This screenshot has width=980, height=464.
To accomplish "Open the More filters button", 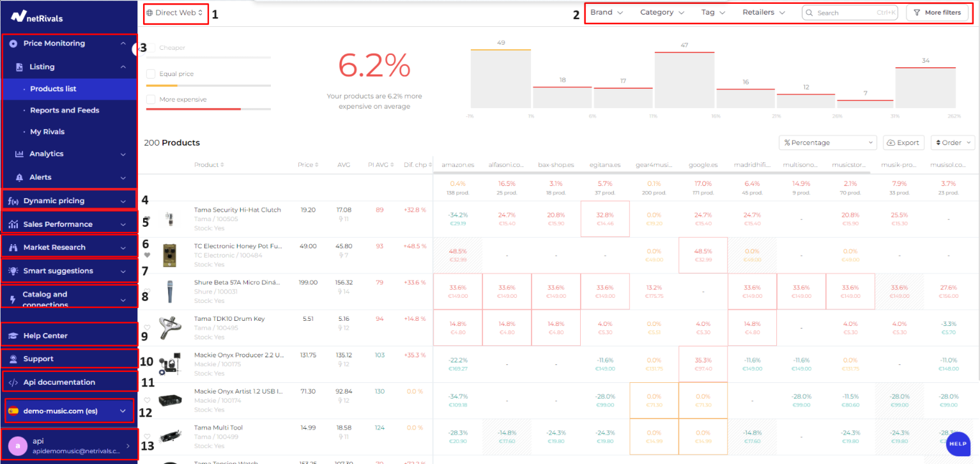I will click(x=937, y=13).
